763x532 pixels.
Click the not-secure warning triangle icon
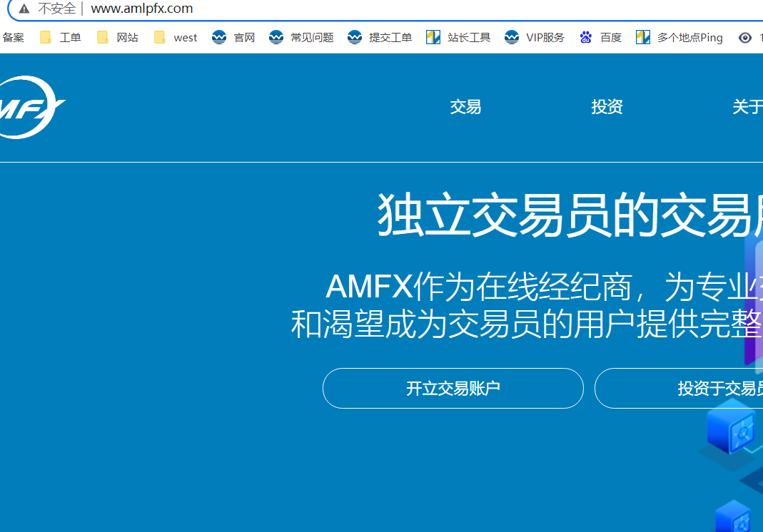coord(24,9)
